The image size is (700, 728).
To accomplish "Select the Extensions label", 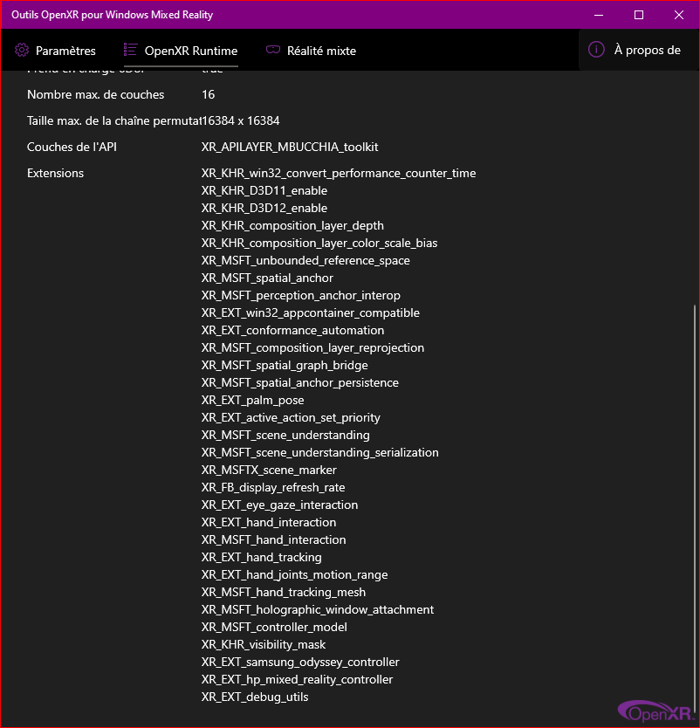I will [x=55, y=173].
